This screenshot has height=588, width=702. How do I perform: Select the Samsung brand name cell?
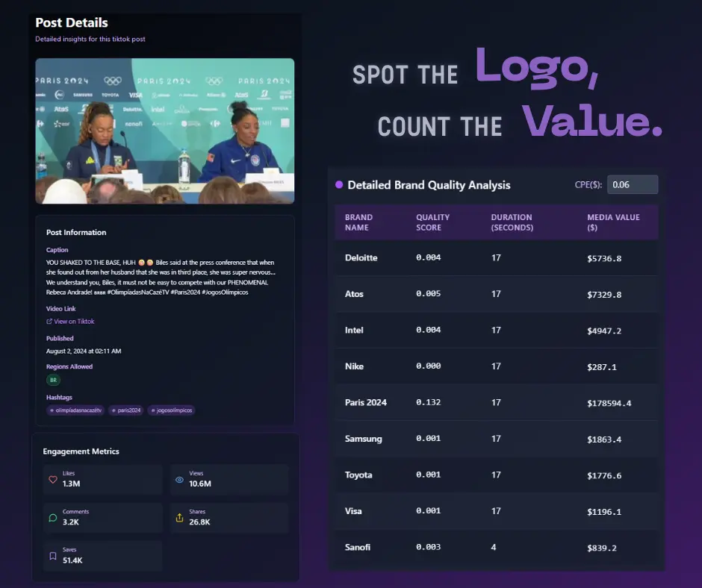pos(363,439)
